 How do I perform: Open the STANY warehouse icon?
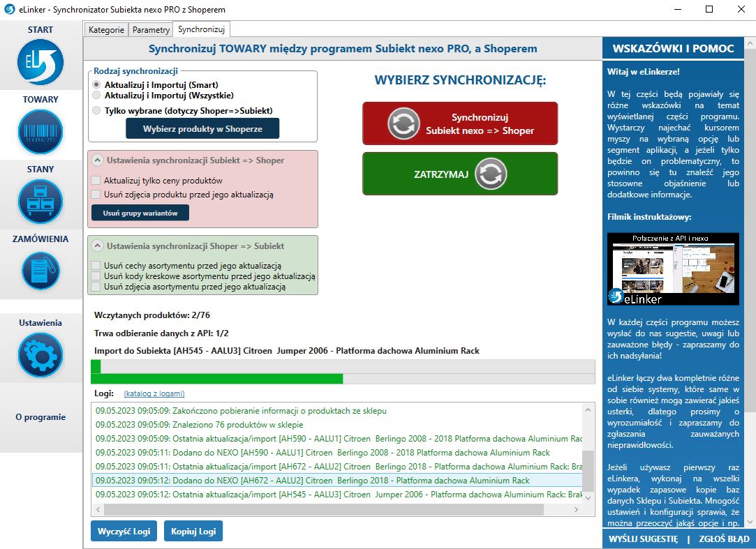[x=40, y=202]
